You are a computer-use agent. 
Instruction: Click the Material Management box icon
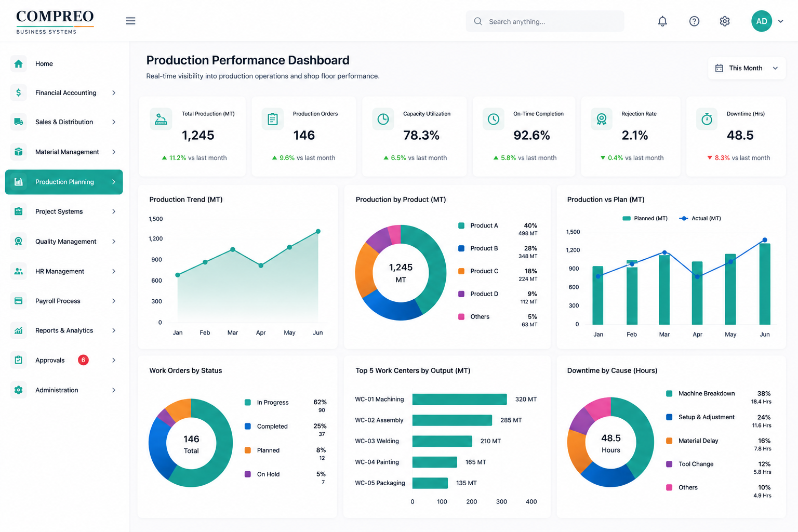(x=19, y=152)
